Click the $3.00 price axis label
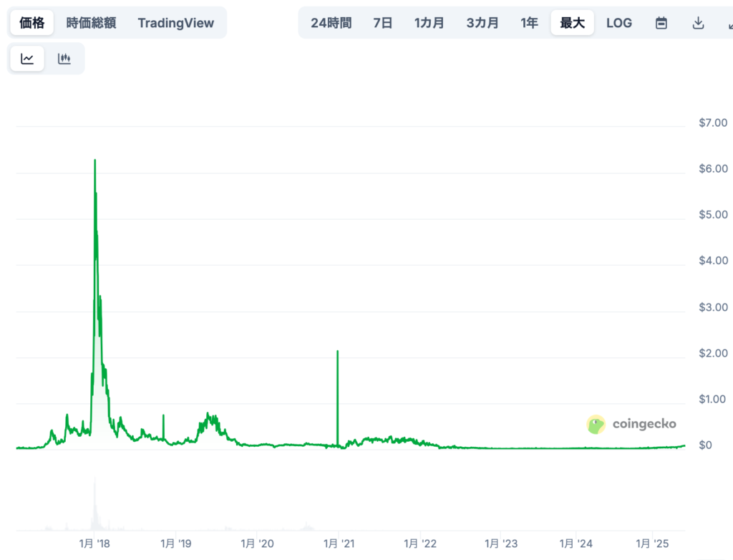Screen dimensions: 733x560 713,307
